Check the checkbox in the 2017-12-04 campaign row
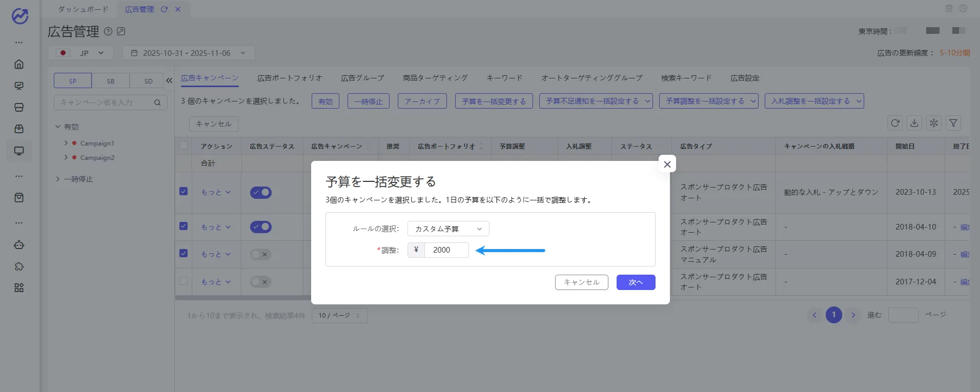This screenshot has width=980, height=392. coord(183,281)
